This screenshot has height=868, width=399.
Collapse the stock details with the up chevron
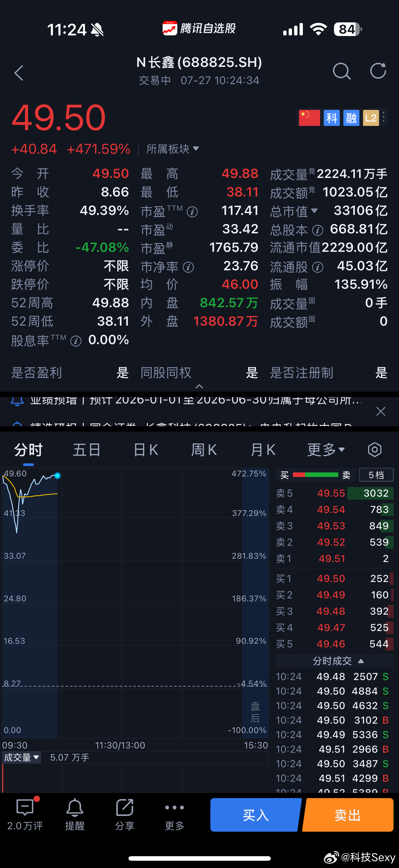coord(199,386)
